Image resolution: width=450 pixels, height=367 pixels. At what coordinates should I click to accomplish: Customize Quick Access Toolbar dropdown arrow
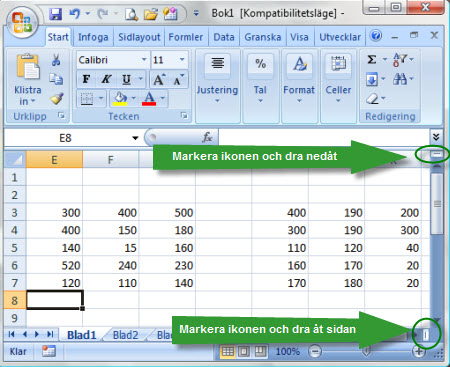[x=196, y=13]
